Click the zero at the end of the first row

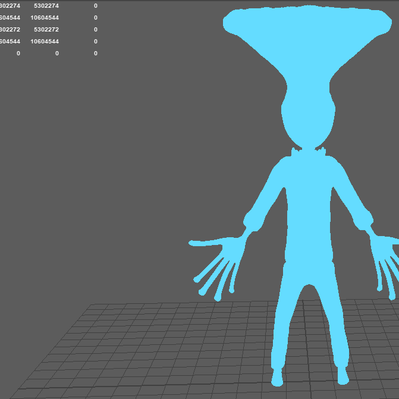[x=96, y=6]
